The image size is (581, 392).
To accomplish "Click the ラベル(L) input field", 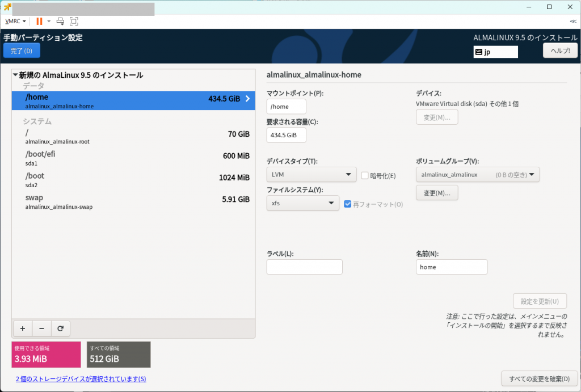I will click(304, 267).
